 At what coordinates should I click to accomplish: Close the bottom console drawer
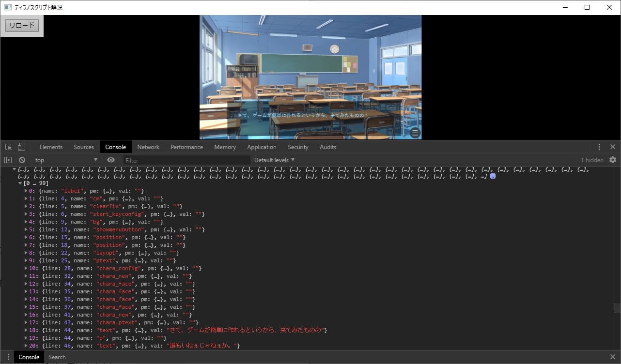click(x=613, y=357)
